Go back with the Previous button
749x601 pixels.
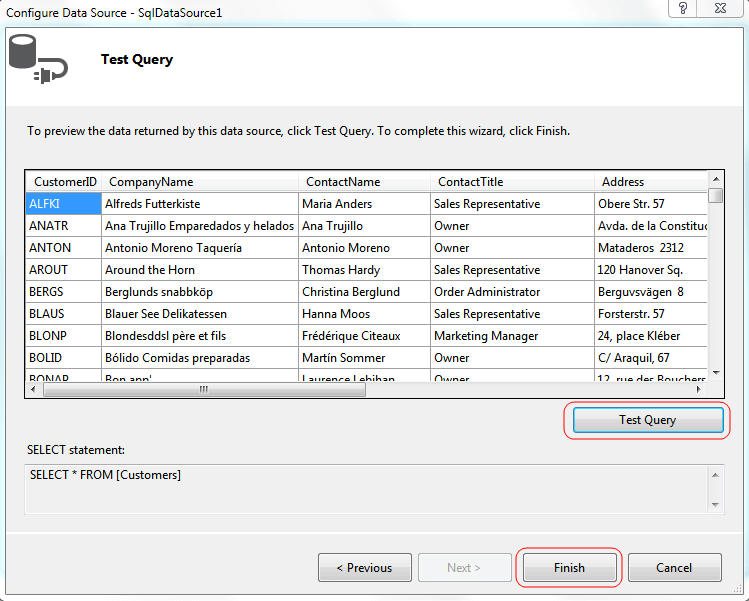click(x=364, y=568)
